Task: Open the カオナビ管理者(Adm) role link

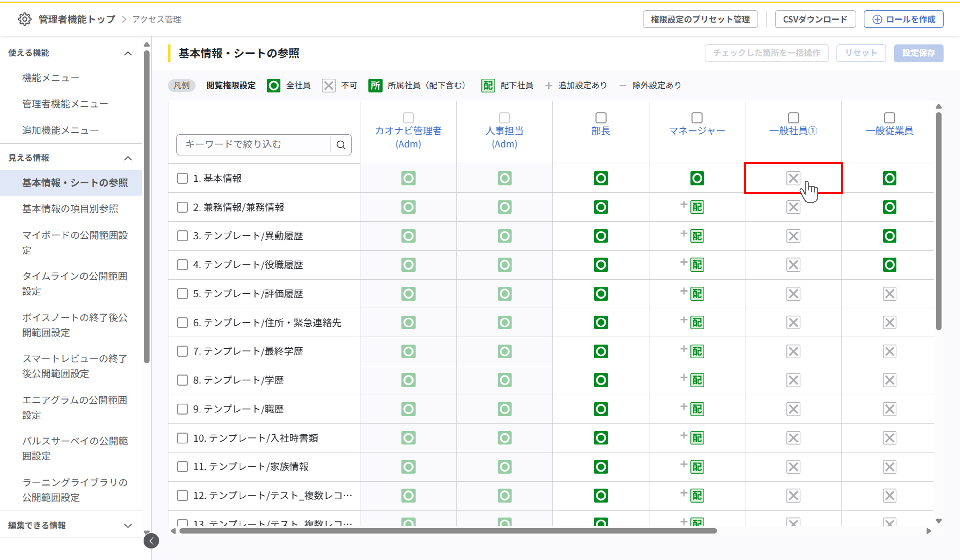Action: coord(408,137)
